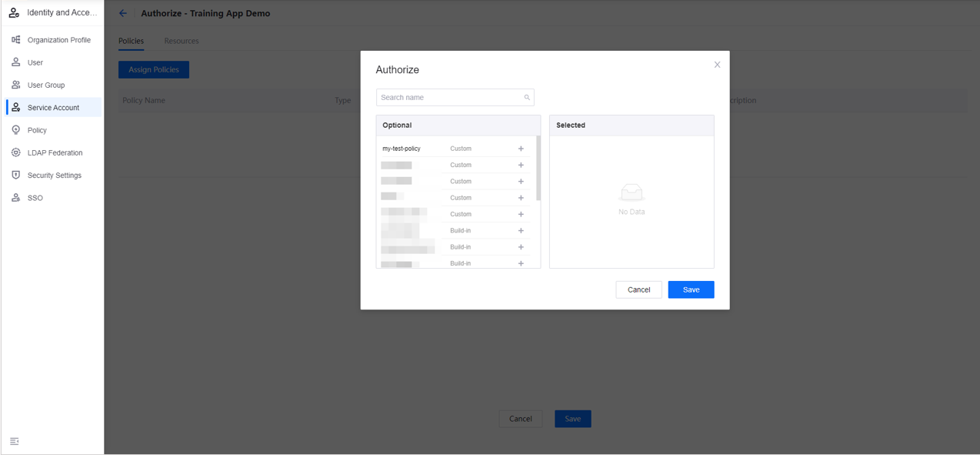980x455 pixels.
Task: Select the User sidebar item
Action: pyautogui.click(x=35, y=62)
